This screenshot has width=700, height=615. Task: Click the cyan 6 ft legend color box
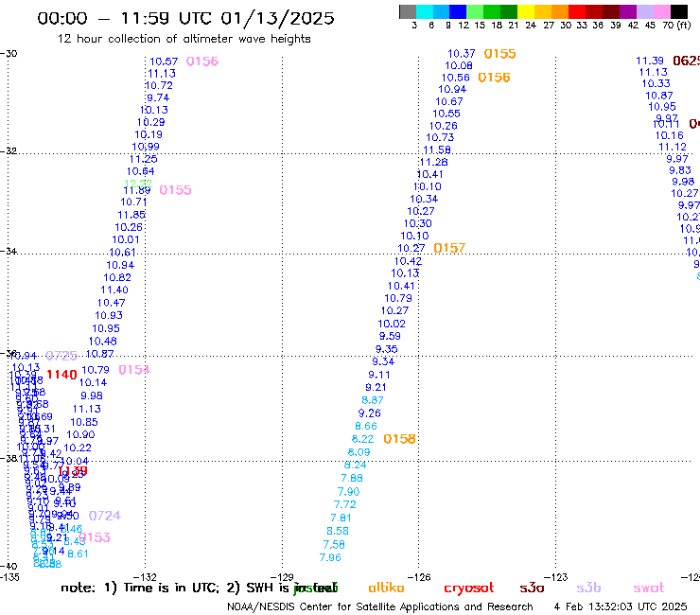(425, 11)
